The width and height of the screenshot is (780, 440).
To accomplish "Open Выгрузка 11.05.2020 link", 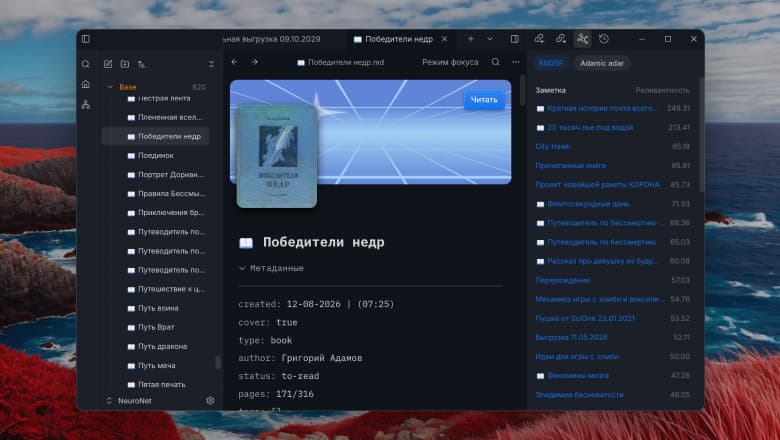I will (x=571, y=337).
